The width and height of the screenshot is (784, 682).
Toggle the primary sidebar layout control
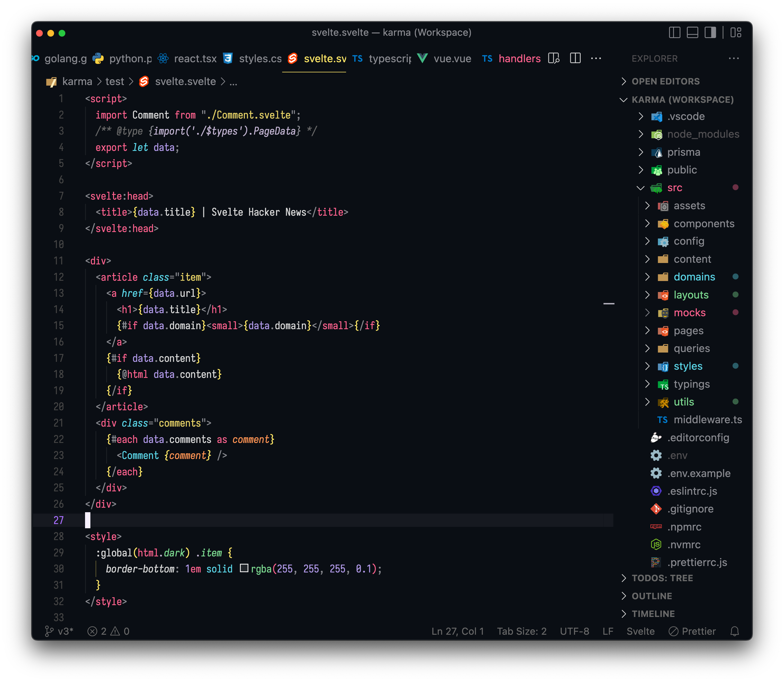[674, 33]
